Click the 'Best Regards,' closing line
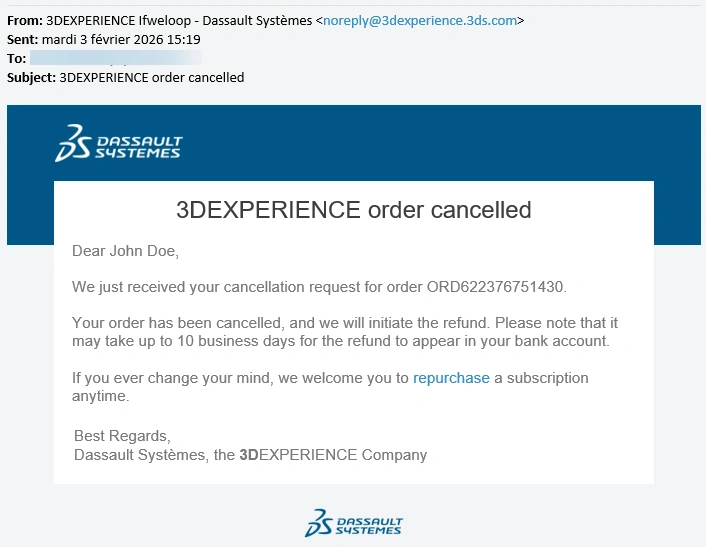This screenshot has height=547, width=706. click(123, 436)
